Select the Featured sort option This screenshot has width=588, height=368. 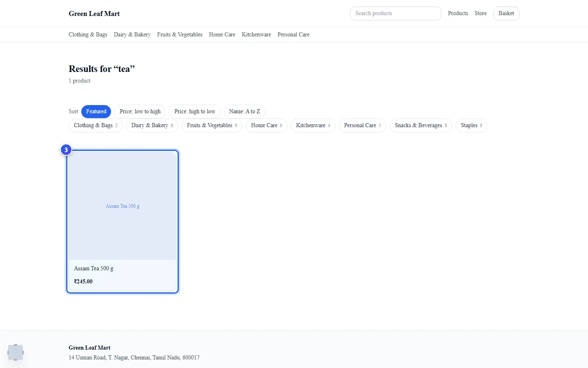[96, 112]
